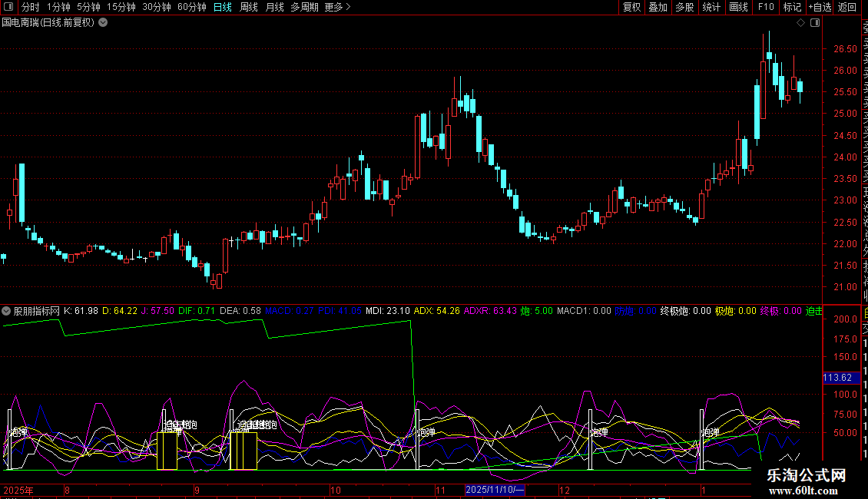This screenshot has height=499, width=868.
Task: Click the 叠加 overlay tool
Action: [658, 8]
